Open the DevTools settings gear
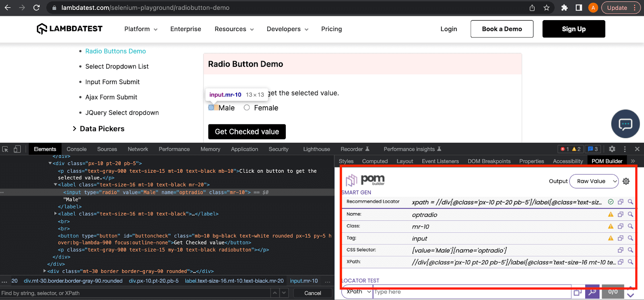 (612, 149)
